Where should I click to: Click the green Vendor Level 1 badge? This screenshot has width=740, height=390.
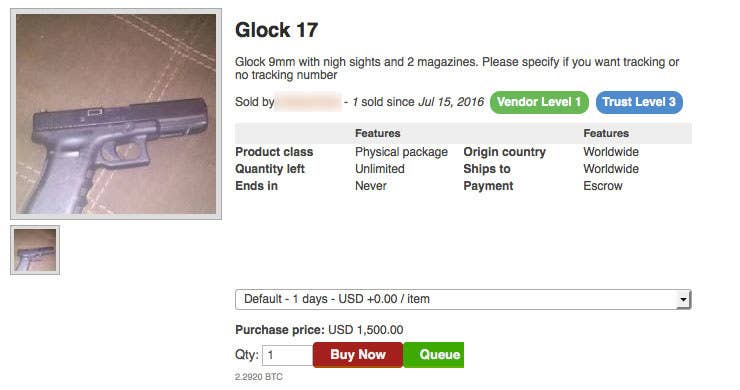point(539,102)
